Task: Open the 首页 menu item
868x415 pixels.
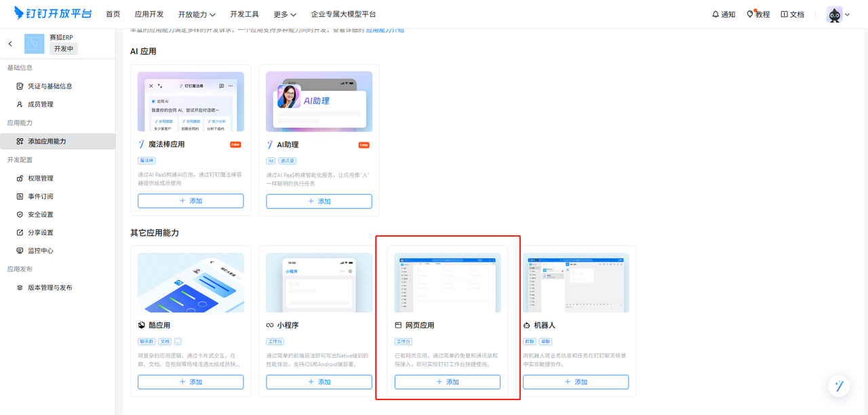Action: tap(113, 14)
